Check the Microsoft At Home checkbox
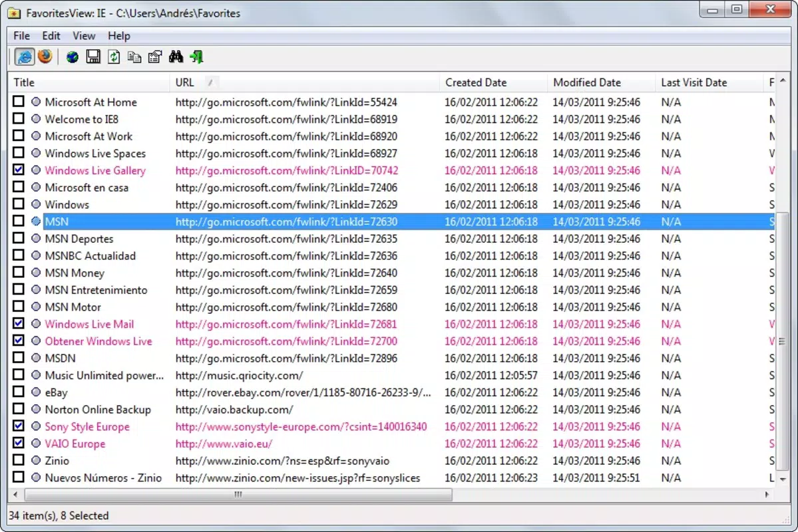This screenshot has width=798, height=532. [x=19, y=101]
